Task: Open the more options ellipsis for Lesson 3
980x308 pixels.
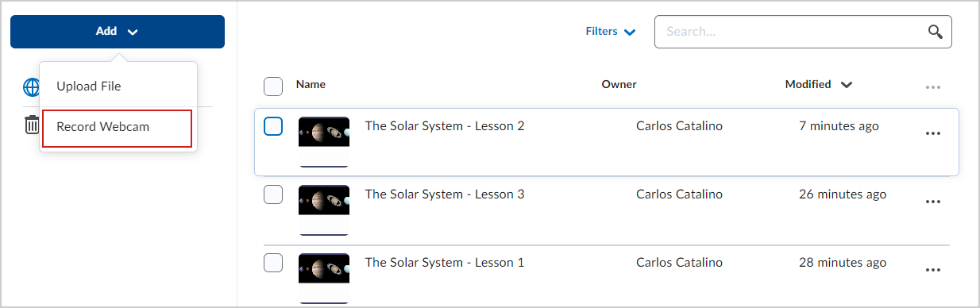Action: (x=933, y=202)
